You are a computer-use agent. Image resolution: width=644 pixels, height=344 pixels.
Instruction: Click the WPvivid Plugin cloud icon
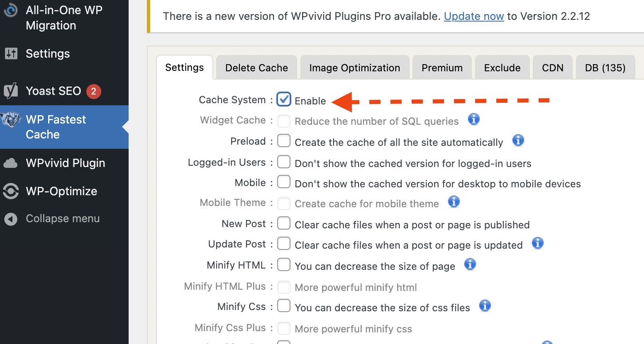coord(11,163)
